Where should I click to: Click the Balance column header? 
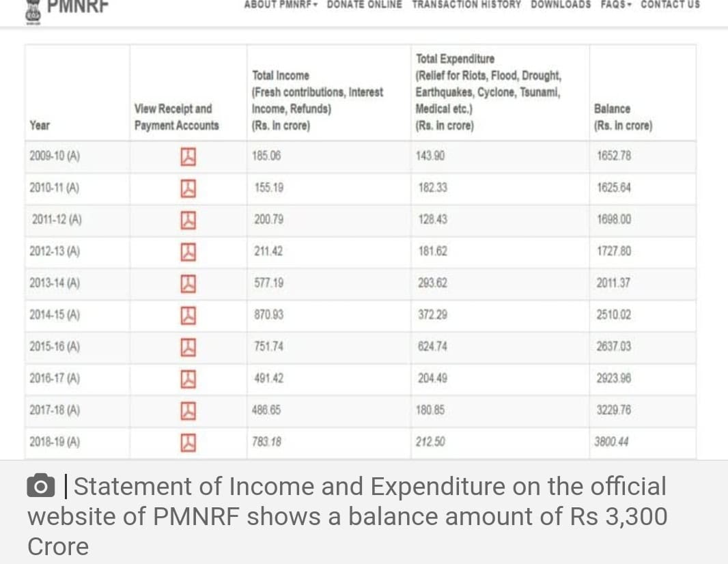click(x=623, y=117)
